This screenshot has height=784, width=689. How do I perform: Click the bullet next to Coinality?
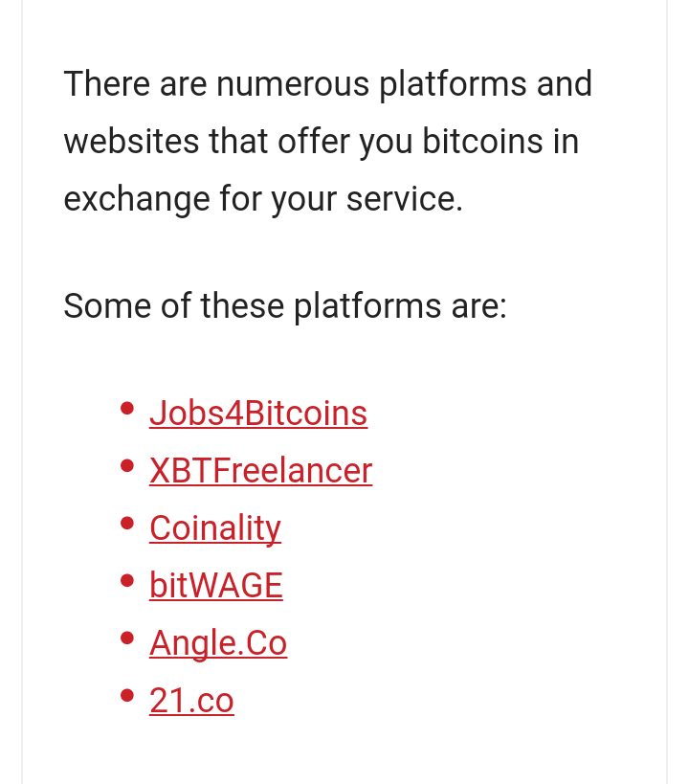click(127, 524)
